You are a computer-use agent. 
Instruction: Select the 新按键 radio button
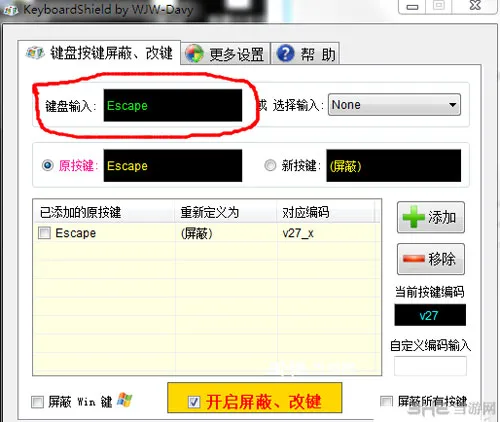270,165
